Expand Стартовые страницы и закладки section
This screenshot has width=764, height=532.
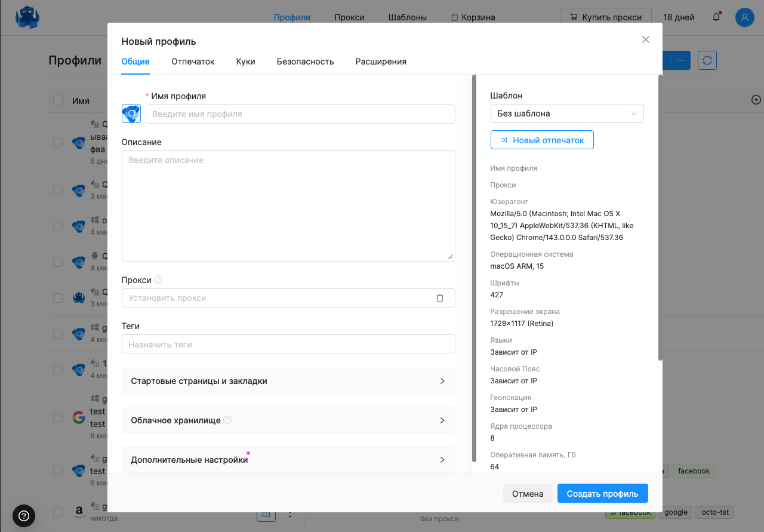[x=288, y=381]
